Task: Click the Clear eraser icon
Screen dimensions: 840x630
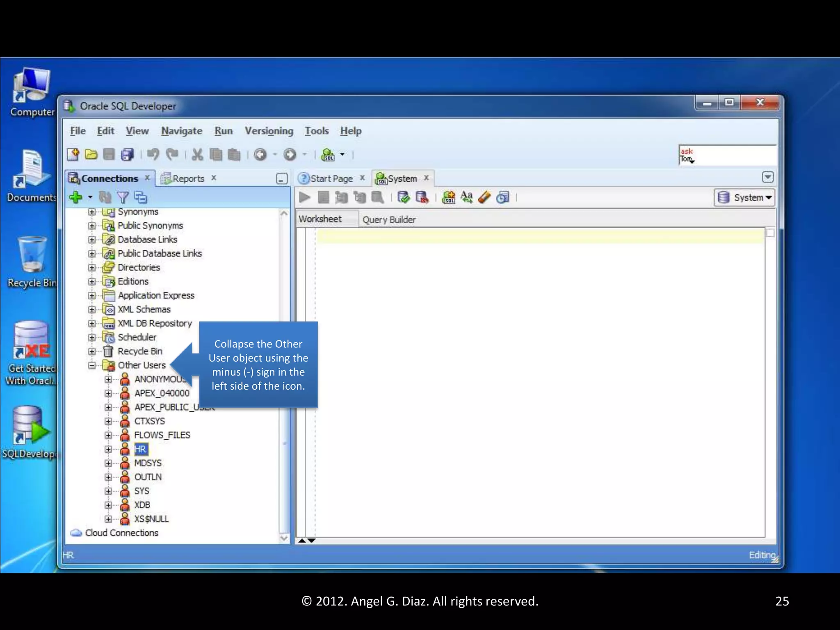Action: tap(484, 198)
